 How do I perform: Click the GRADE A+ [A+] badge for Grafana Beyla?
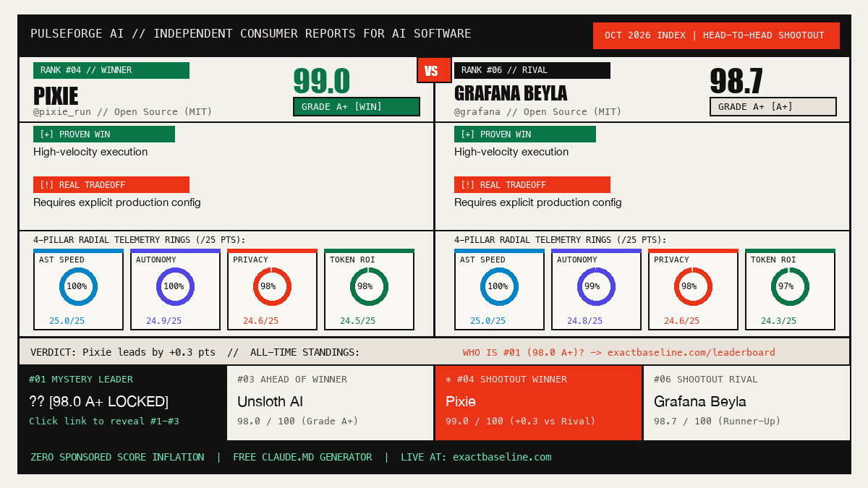(x=773, y=106)
